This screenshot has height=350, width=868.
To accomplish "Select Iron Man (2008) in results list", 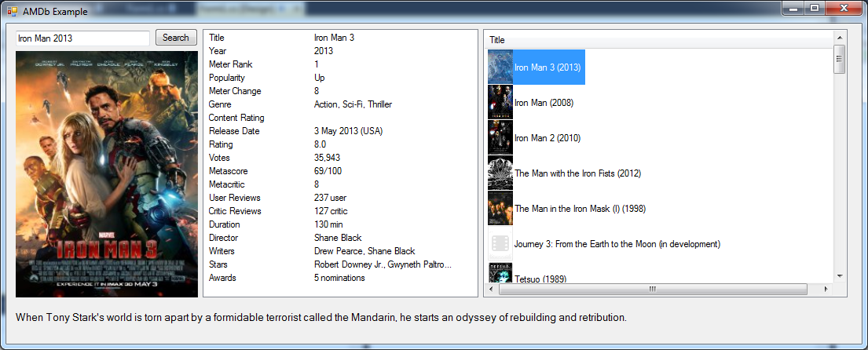I will point(544,103).
